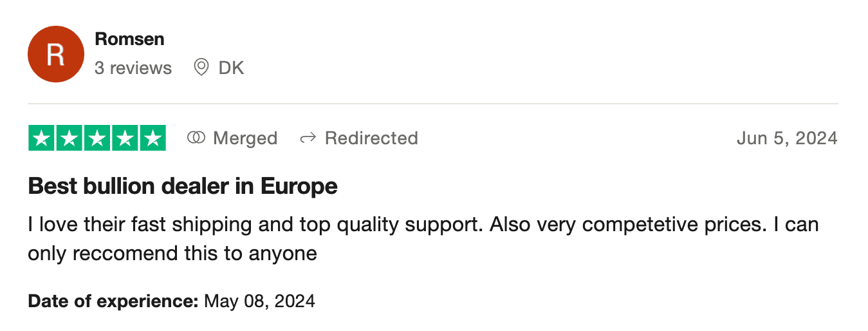This screenshot has height=331, width=868.
Task: Click the fifth green rating star
Action: [x=152, y=138]
